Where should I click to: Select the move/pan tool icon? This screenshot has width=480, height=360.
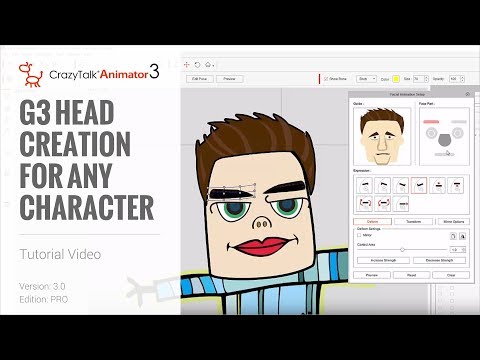pyautogui.click(x=187, y=65)
